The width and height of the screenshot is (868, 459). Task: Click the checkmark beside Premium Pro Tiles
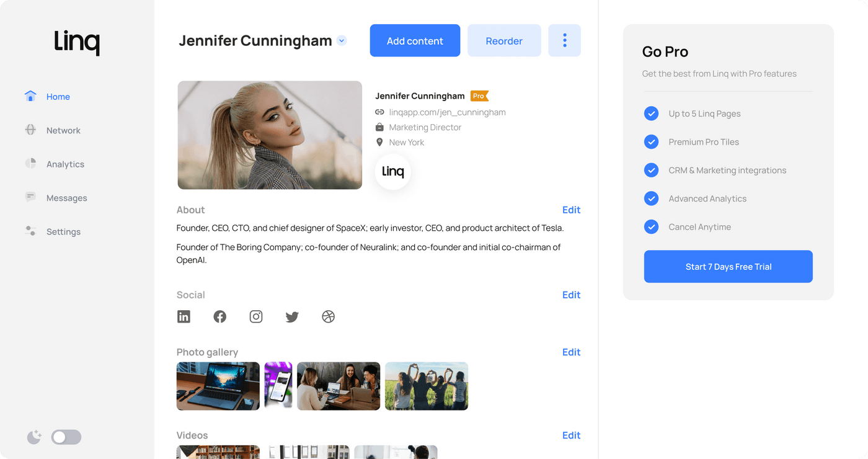[651, 142]
